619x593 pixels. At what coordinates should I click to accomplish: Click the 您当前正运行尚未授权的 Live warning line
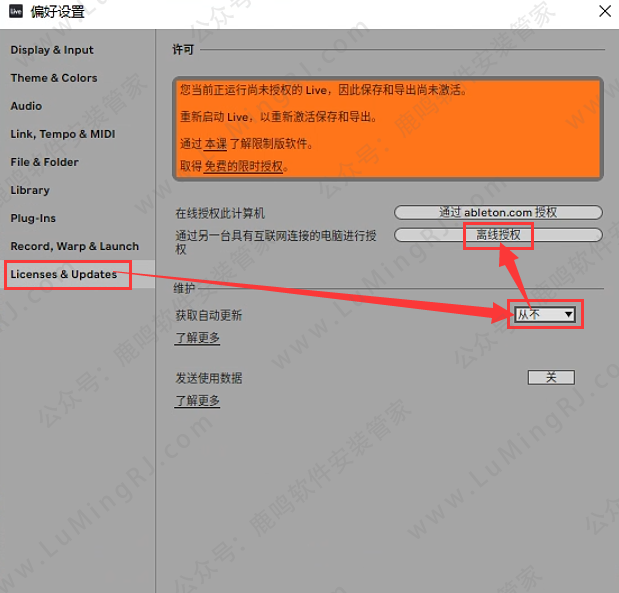[323, 90]
